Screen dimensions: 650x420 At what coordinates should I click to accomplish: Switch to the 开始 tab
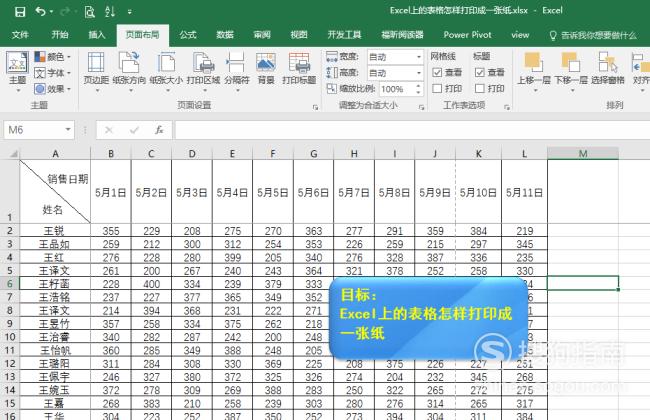pyautogui.click(x=60, y=35)
